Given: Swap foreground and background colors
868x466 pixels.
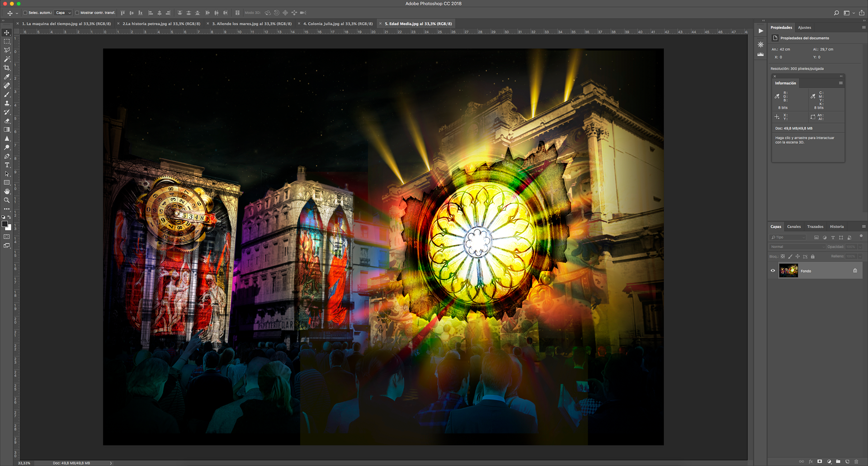Looking at the screenshot, I should (9, 217).
